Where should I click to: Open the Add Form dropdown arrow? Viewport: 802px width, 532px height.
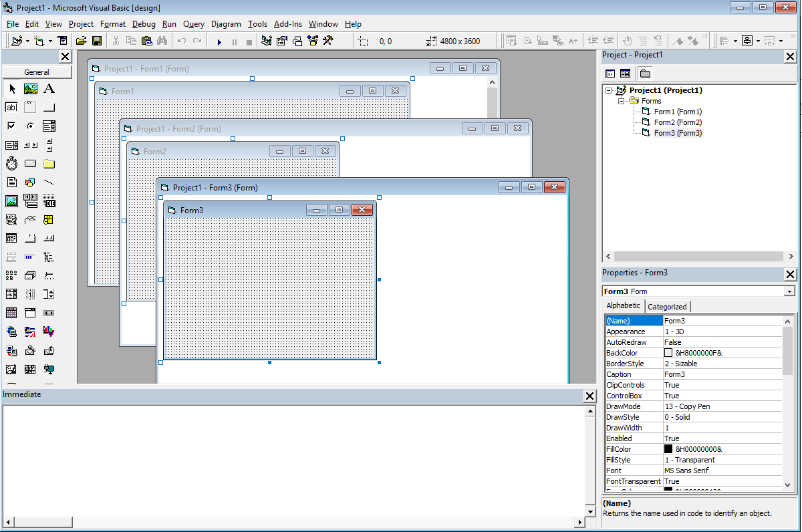coord(50,41)
